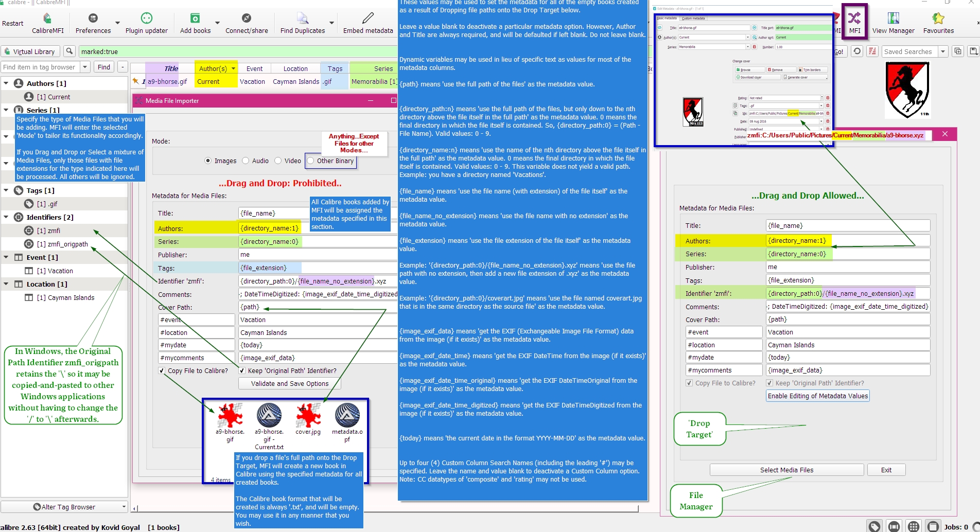980x532 pixels.
Task: Click the magnifier advanced search button
Action: [69, 51]
